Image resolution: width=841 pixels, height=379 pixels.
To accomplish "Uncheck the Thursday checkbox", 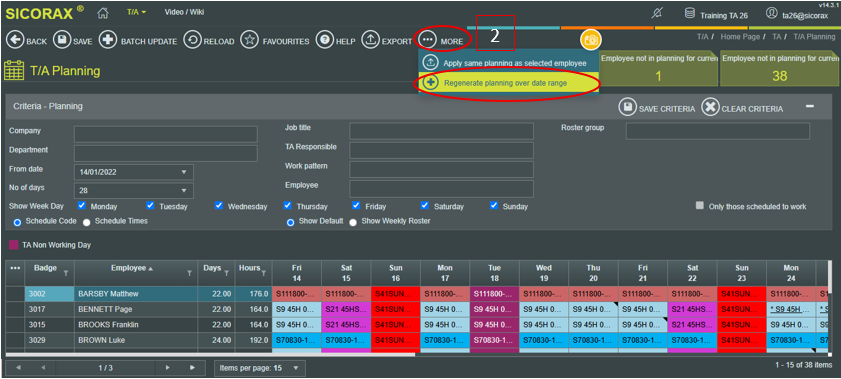I will [287, 205].
